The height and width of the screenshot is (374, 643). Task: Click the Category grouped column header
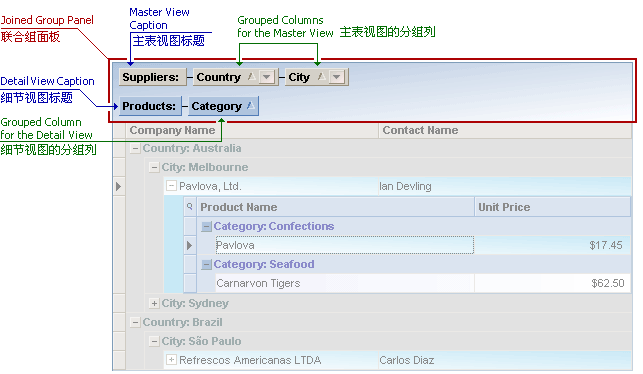223,106
